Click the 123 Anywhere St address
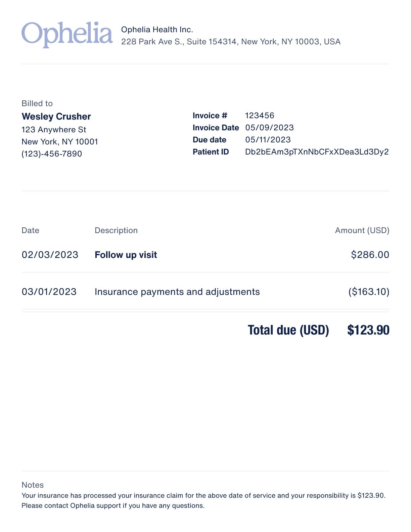411x532 pixels. [54, 130]
